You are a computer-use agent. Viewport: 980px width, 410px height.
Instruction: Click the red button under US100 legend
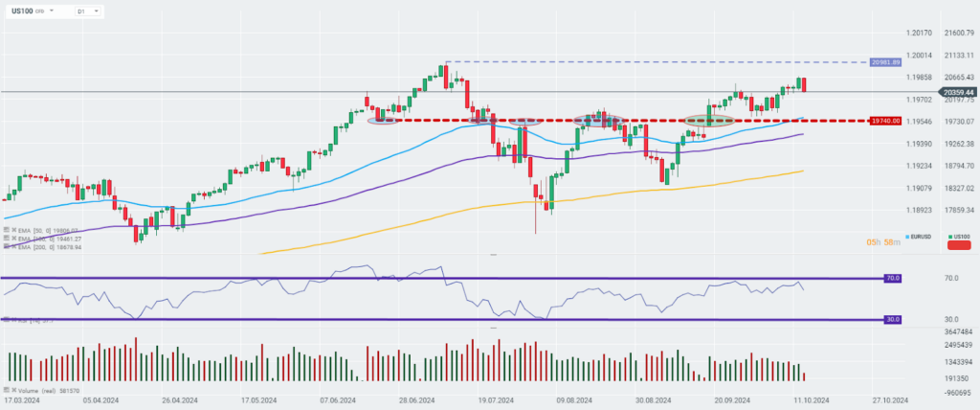pos(959,245)
